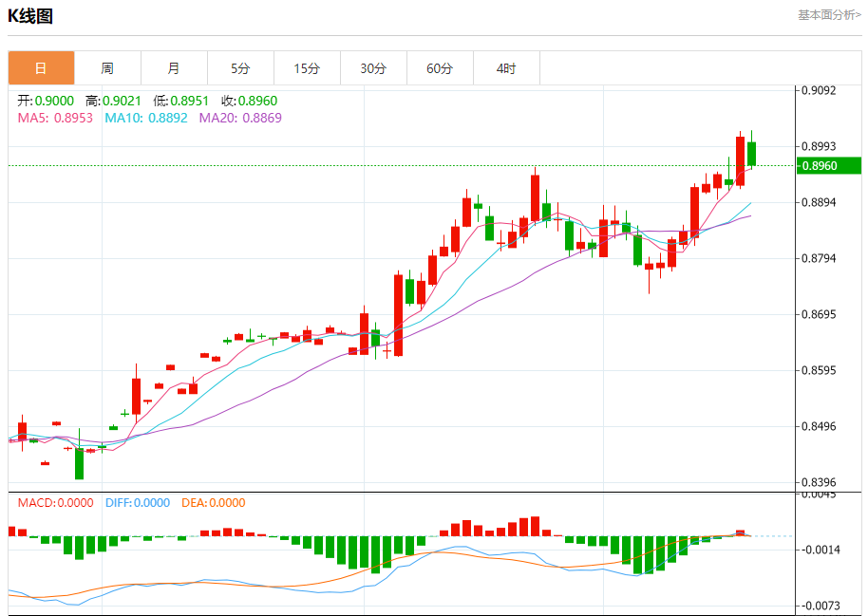868x616 pixels.
Task: Select the 日 daily chart tab
Action: (x=41, y=68)
